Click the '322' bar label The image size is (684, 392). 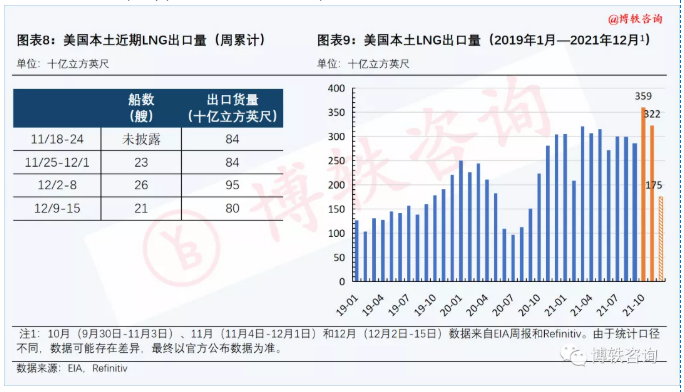point(652,114)
